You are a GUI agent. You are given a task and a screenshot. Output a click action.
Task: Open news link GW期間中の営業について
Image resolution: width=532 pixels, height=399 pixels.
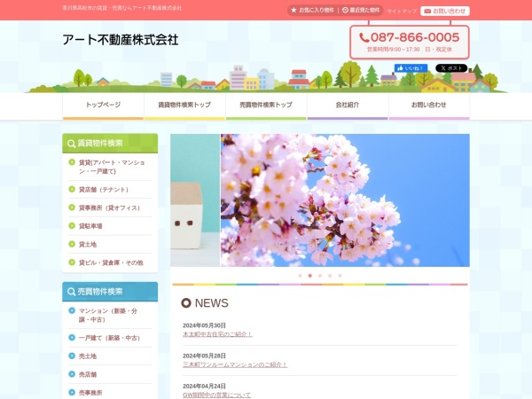tap(217, 395)
